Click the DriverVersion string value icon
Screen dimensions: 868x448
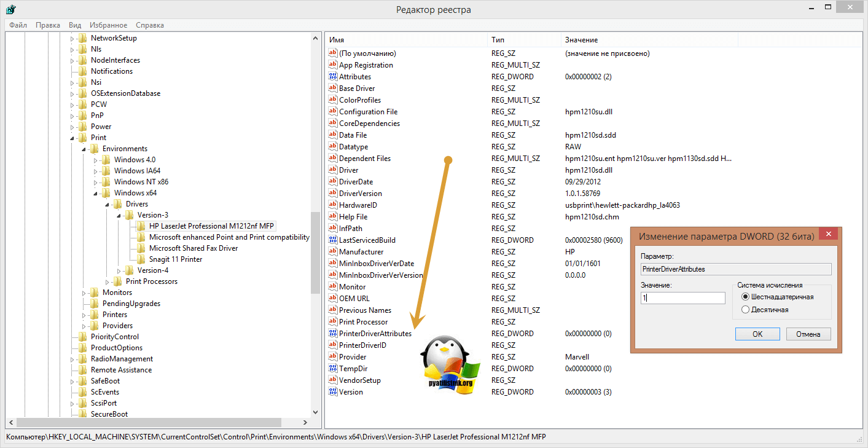(333, 194)
